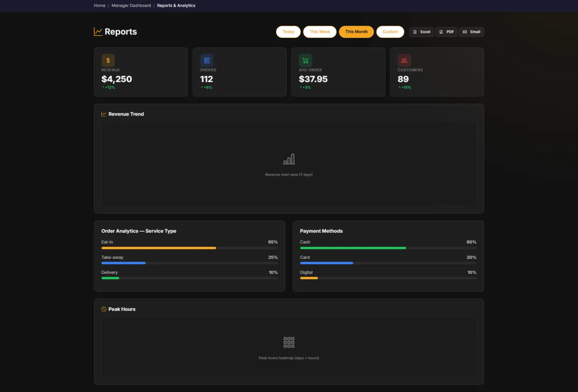
Task: Click the Payment Methods heading
Action: [322, 231]
